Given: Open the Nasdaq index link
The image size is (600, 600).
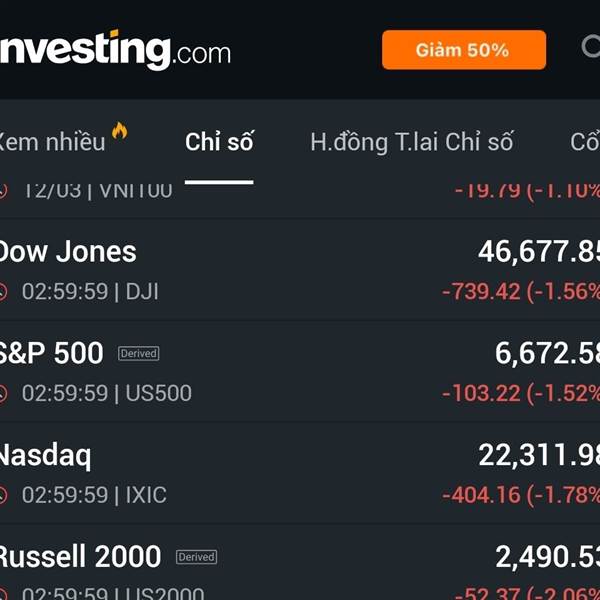Looking at the screenshot, I should tap(45, 456).
